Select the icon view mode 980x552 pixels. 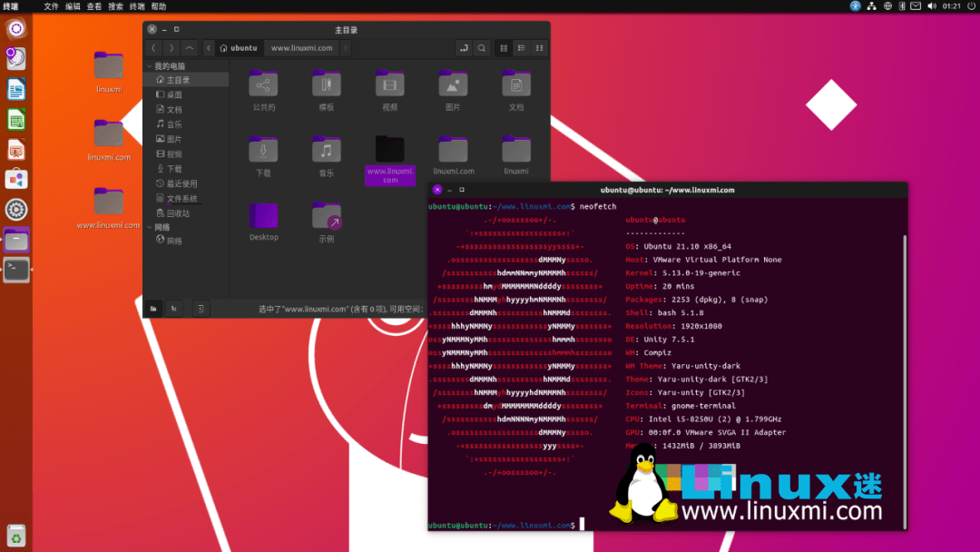pyautogui.click(x=504, y=48)
